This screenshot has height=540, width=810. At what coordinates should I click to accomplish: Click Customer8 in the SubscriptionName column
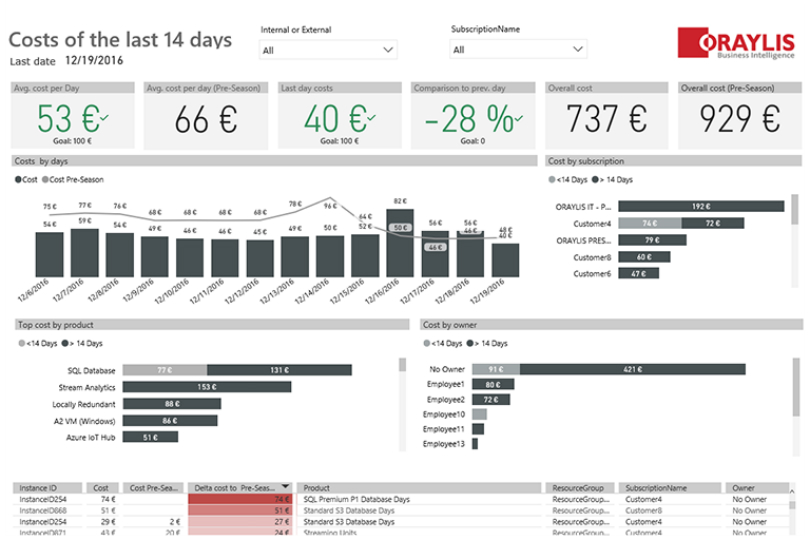[x=643, y=511]
